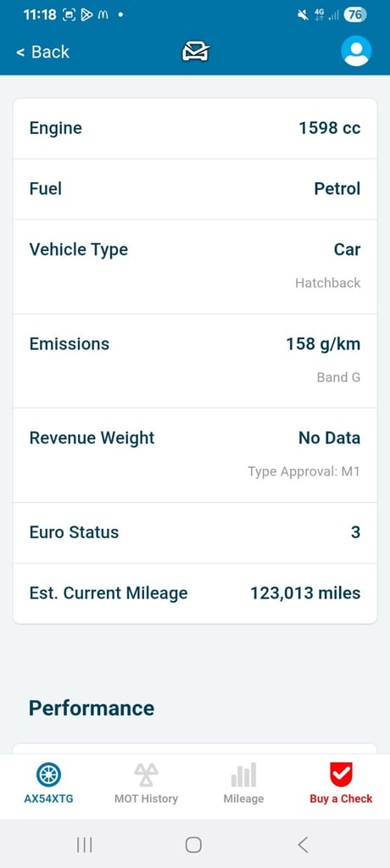Tap the Android home button
This screenshot has width=390, height=868.
click(x=193, y=844)
